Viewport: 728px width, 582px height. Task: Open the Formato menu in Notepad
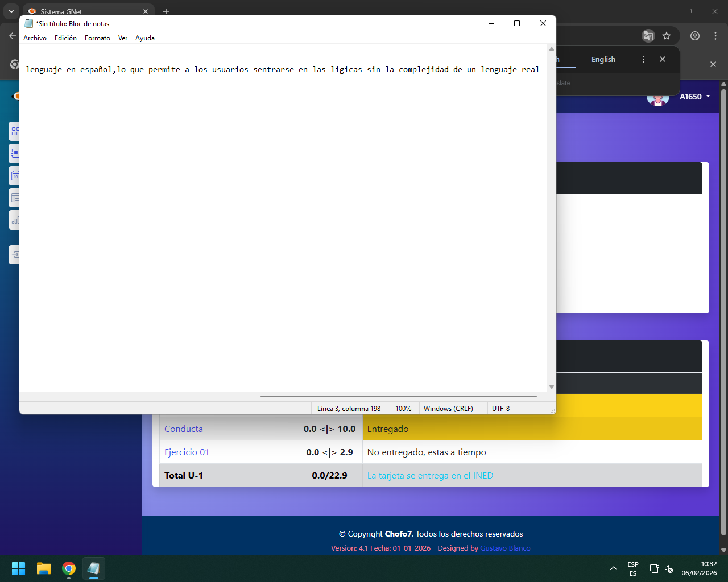click(97, 38)
